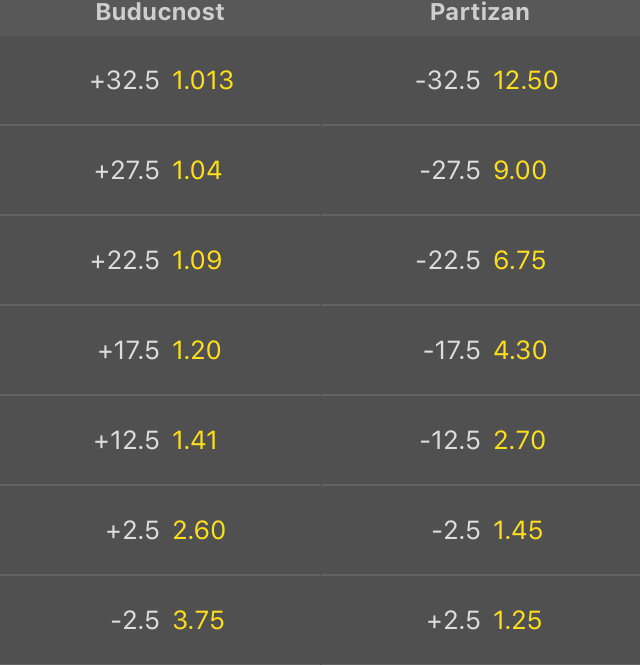Pick Partizan -27.5 handicap at 9.00
The width and height of the screenshot is (640, 665).
tap(480, 171)
